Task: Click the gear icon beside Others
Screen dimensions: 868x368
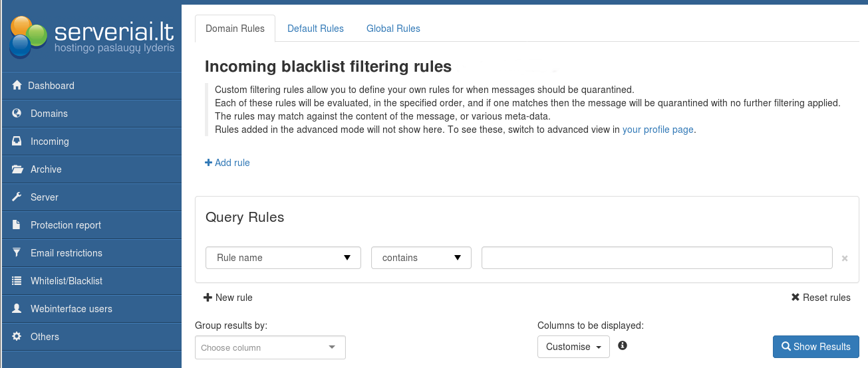Action: (x=17, y=337)
